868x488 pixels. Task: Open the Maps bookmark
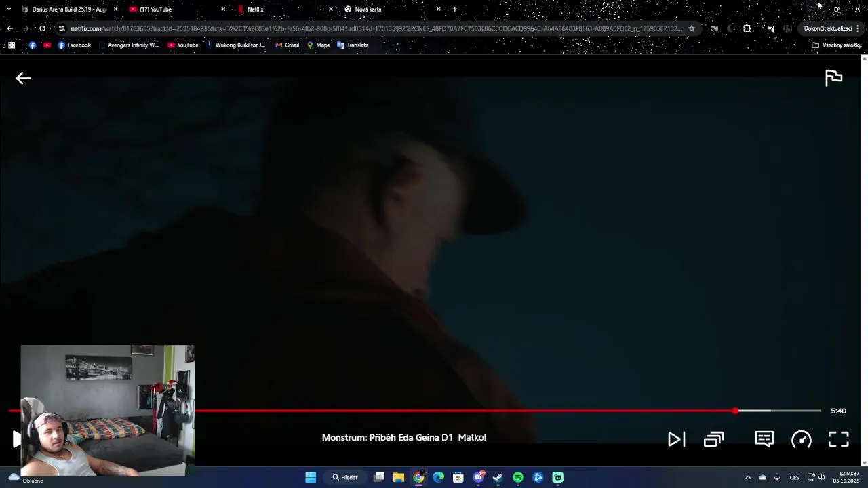click(x=318, y=45)
